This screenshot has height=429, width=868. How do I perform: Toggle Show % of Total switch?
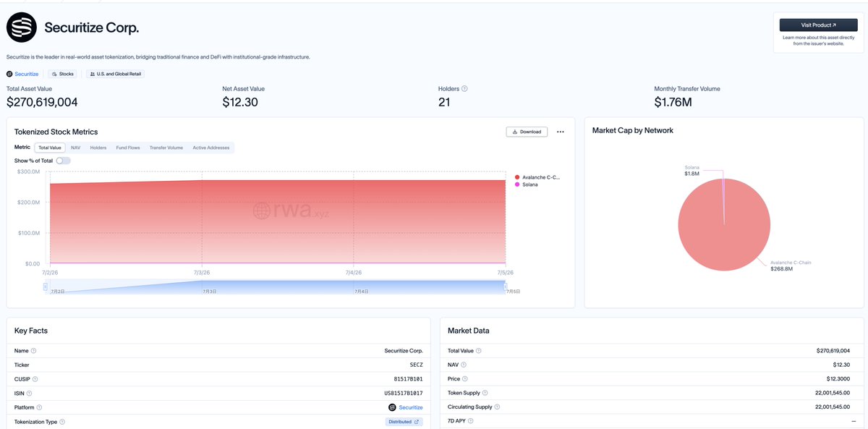click(64, 161)
